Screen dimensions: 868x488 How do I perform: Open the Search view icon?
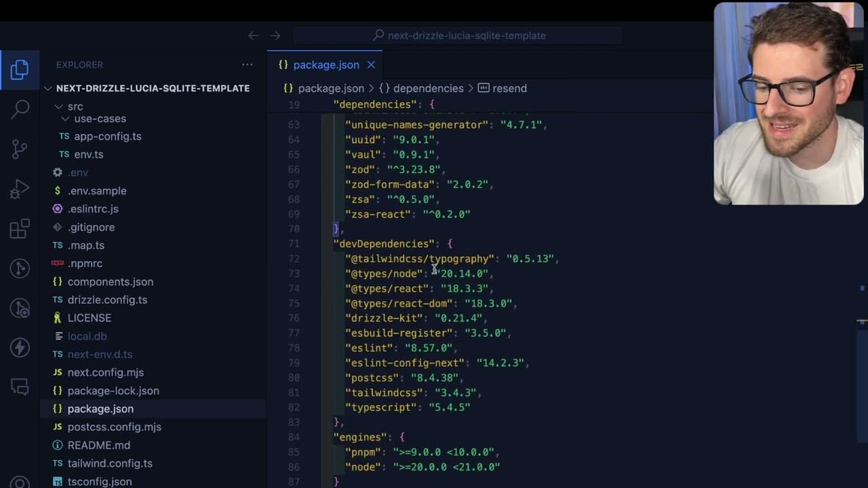point(20,109)
